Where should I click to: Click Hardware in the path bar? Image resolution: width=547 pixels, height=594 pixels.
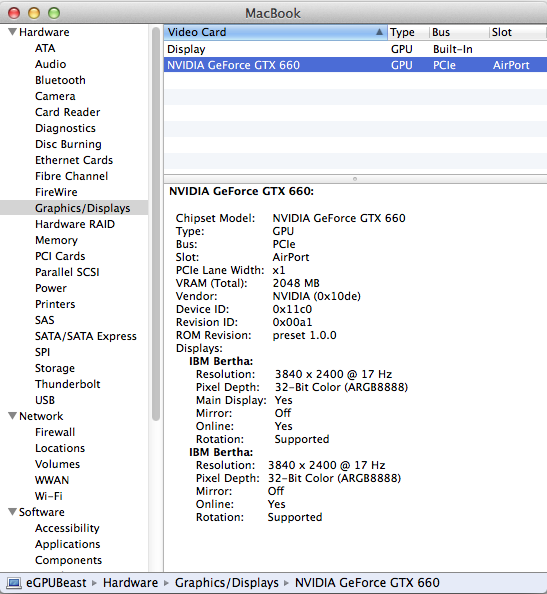(x=130, y=583)
